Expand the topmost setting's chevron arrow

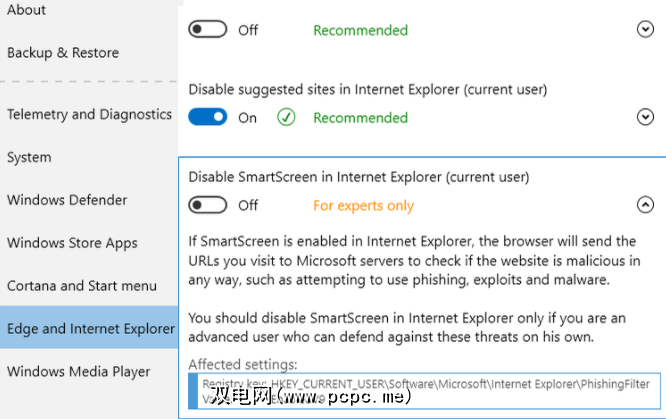click(645, 30)
